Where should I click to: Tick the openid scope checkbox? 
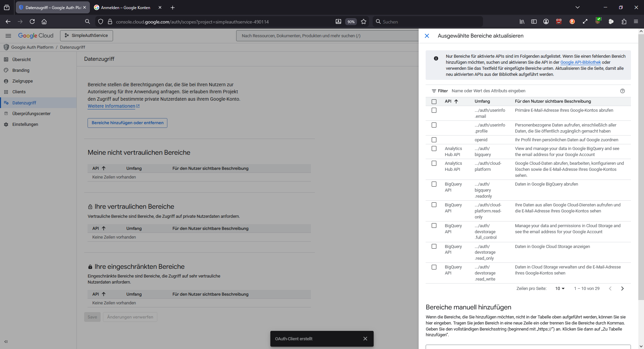(x=434, y=140)
